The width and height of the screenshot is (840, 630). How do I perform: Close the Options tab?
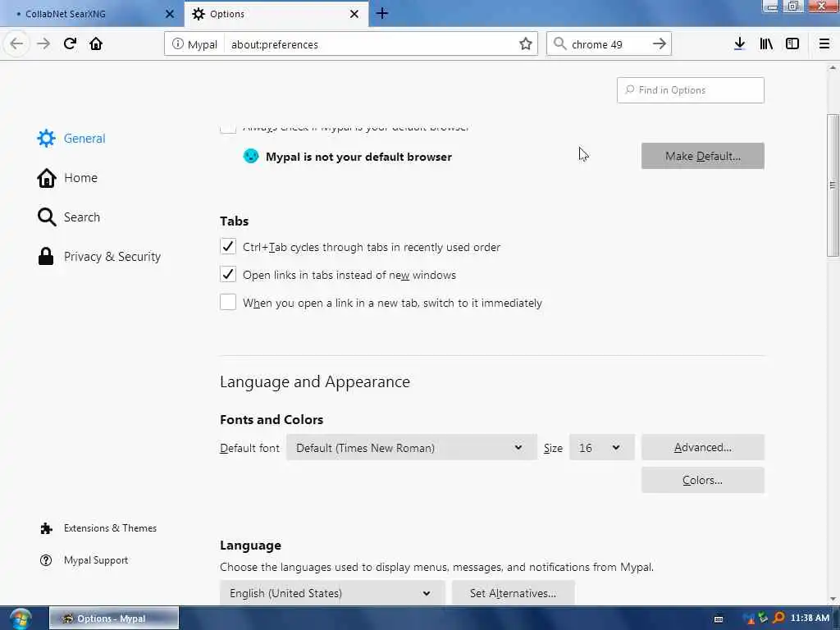click(354, 14)
